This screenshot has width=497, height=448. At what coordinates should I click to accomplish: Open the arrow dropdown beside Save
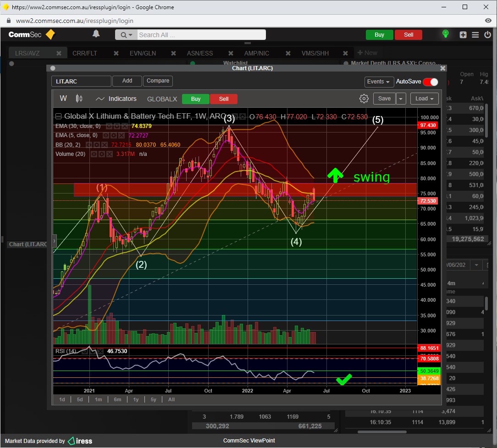coord(401,99)
